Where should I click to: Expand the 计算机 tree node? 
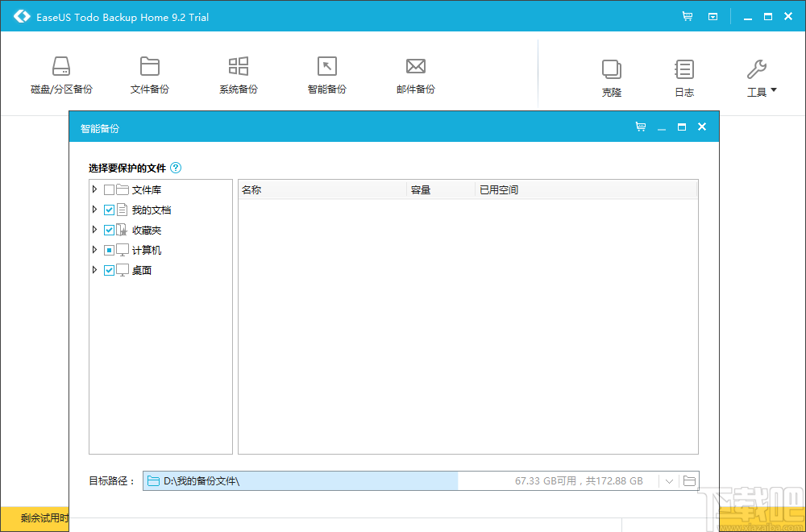click(94, 249)
